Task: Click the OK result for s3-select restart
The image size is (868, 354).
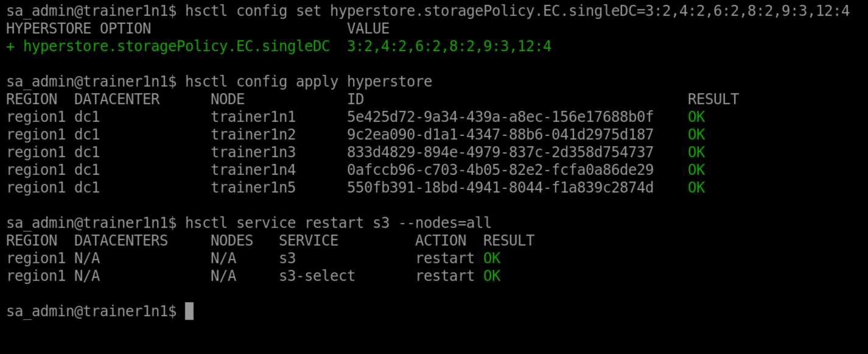Action: [492, 276]
